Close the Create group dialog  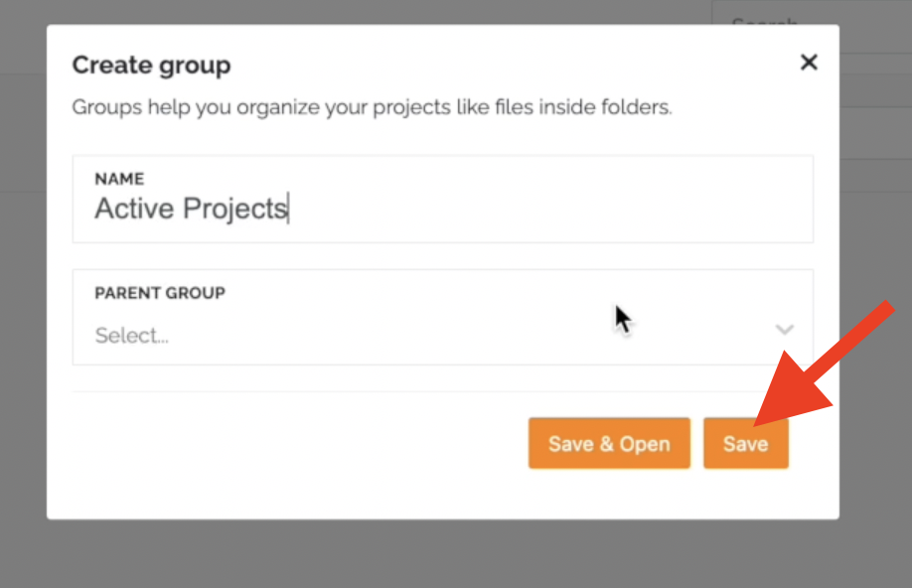809,63
